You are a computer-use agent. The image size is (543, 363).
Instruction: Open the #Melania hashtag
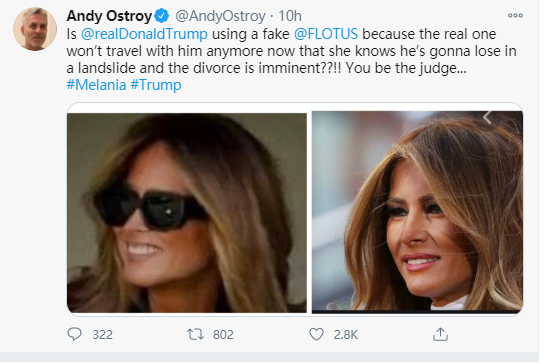coord(96,85)
